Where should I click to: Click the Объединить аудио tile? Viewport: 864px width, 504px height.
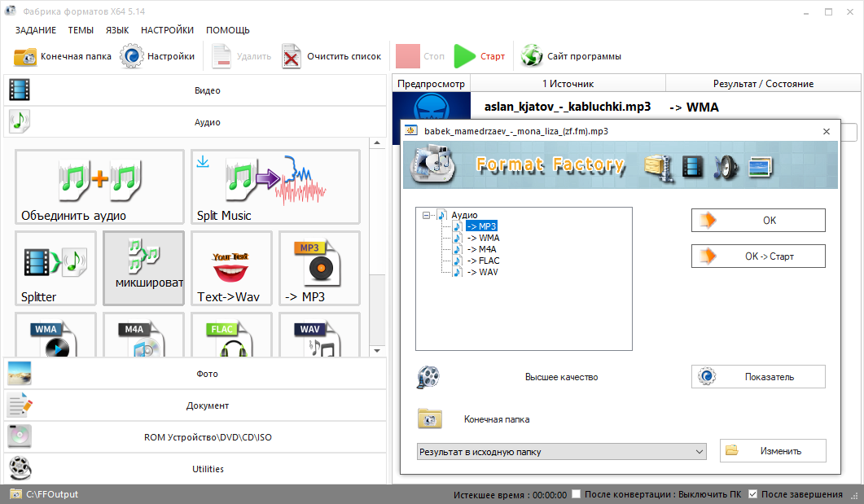tap(99, 186)
